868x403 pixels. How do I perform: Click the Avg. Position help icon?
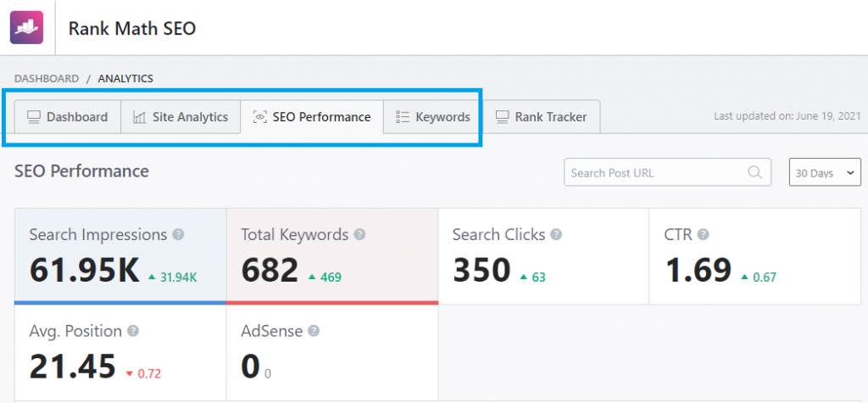click(133, 331)
